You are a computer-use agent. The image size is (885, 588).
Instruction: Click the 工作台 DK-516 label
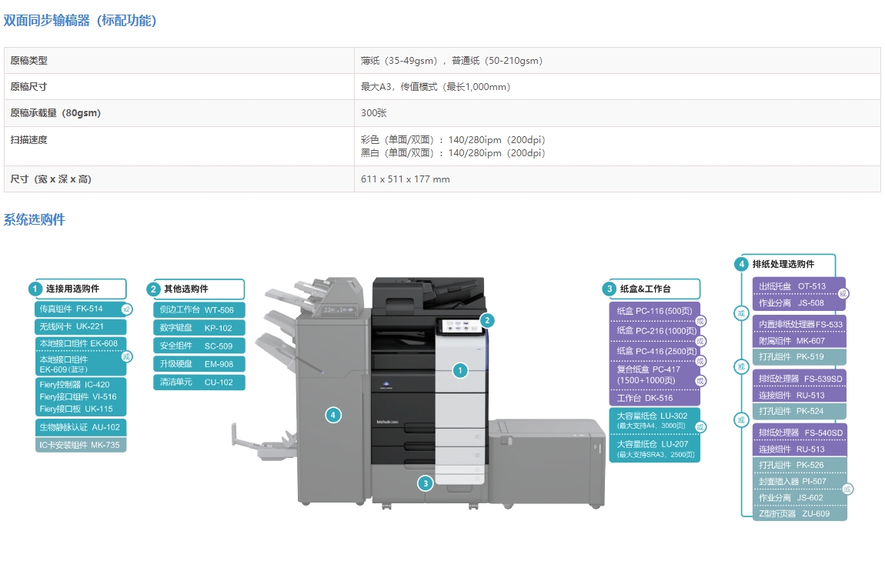[653, 398]
